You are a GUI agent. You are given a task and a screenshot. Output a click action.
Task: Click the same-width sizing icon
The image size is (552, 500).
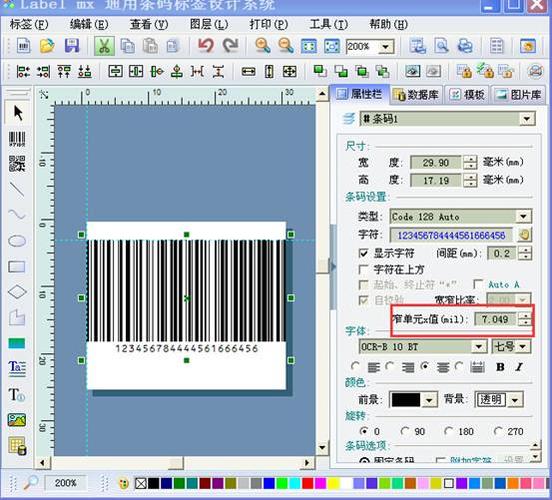[x=248, y=72]
